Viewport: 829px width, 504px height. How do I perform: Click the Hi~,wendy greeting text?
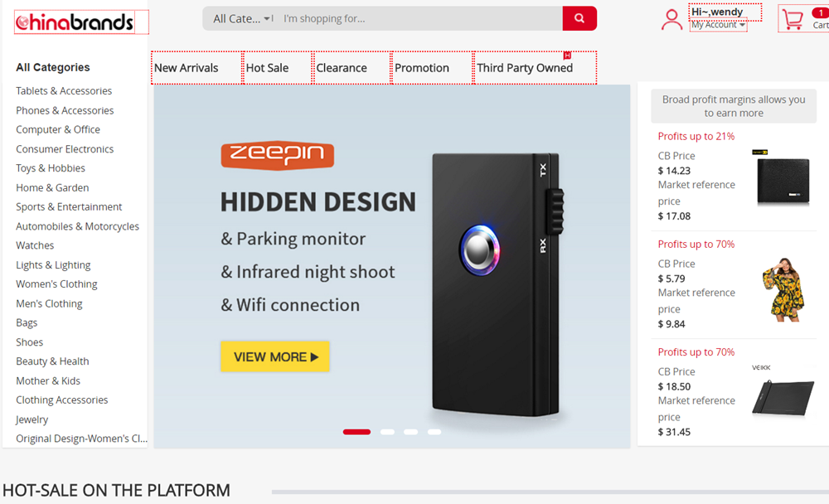717,12
